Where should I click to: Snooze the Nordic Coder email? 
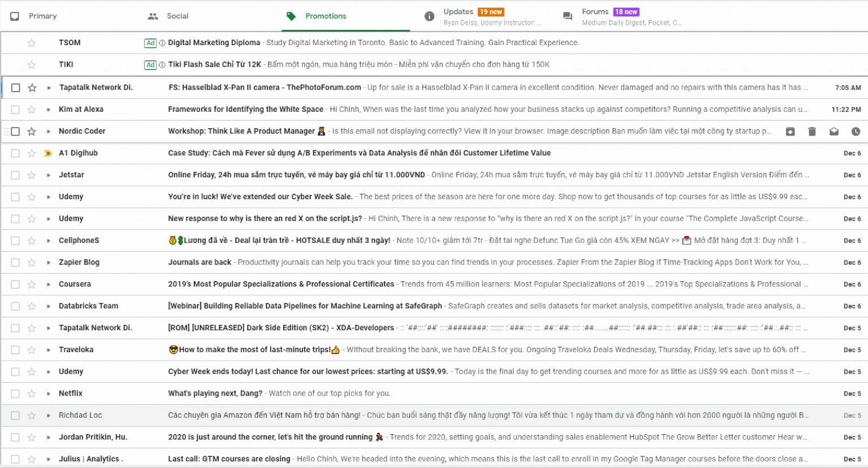pos(856,132)
